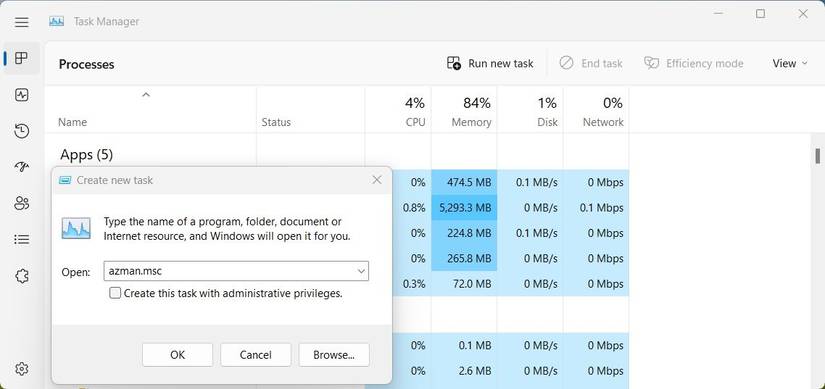This screenshot has height=389, width=825.
Task: Click Run new task button
Action: [x=490, y=64]
